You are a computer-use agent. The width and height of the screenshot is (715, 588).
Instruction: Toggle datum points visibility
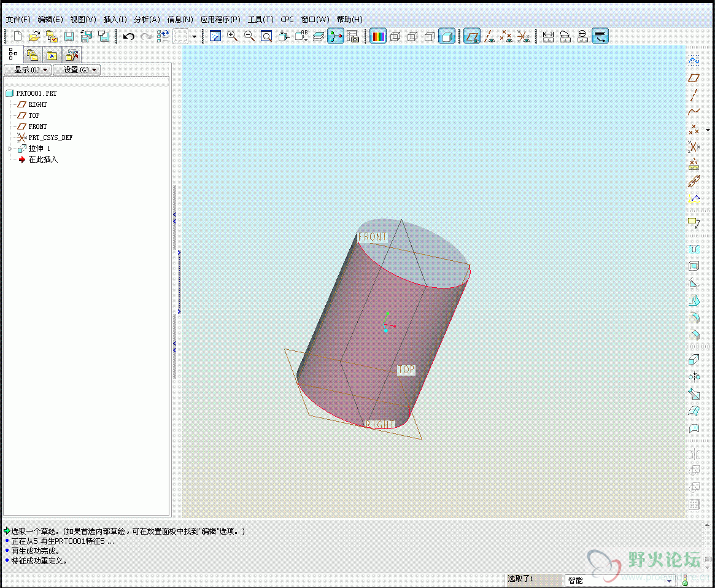point(506,36)
